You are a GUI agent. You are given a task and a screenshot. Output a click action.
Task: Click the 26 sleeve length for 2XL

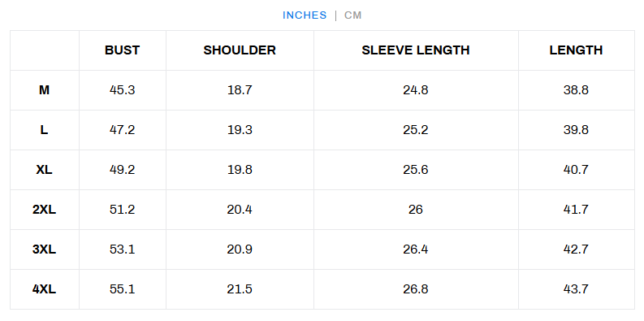[x=416, y=210]
